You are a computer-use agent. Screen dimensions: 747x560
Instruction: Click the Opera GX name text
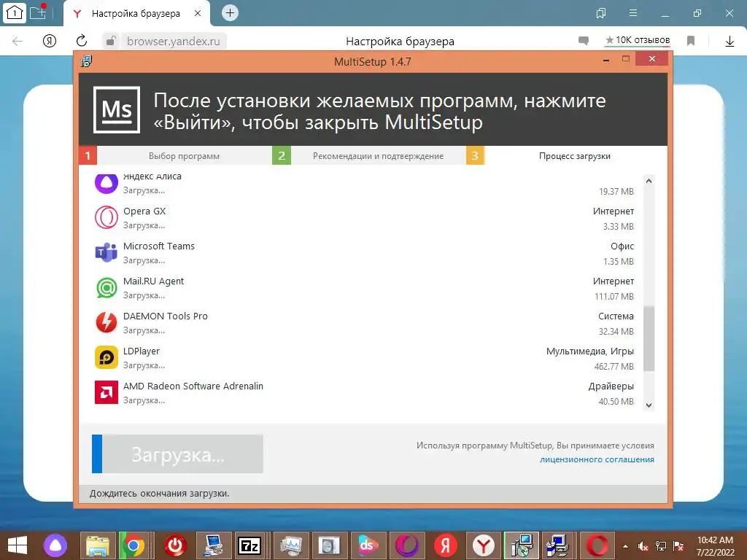pos(144,211)
